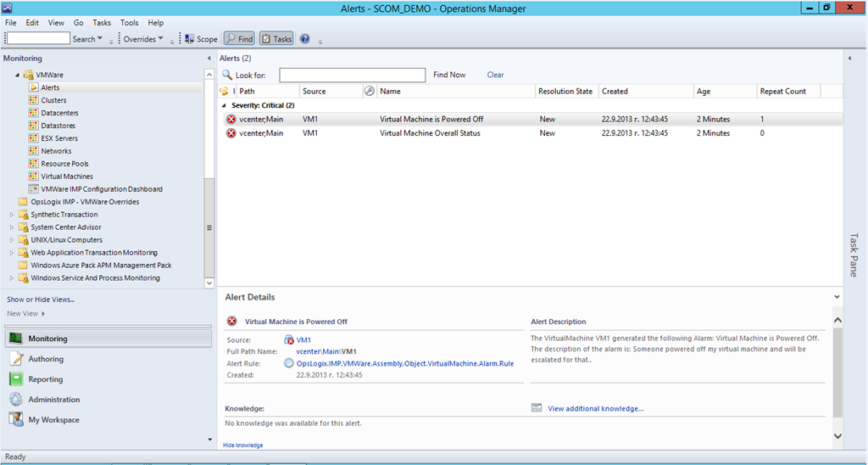Toggle the Find button in toolbar

(x=239, y=39)
